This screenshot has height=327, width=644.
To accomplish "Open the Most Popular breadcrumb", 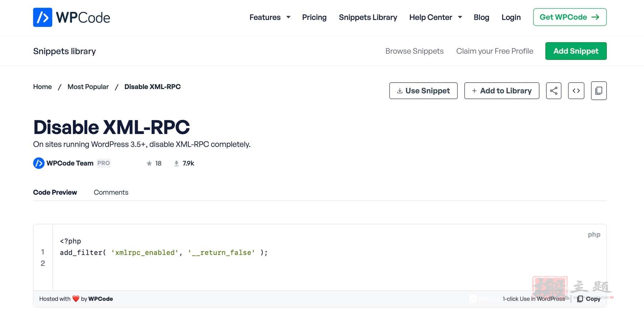I will (88, 87).
